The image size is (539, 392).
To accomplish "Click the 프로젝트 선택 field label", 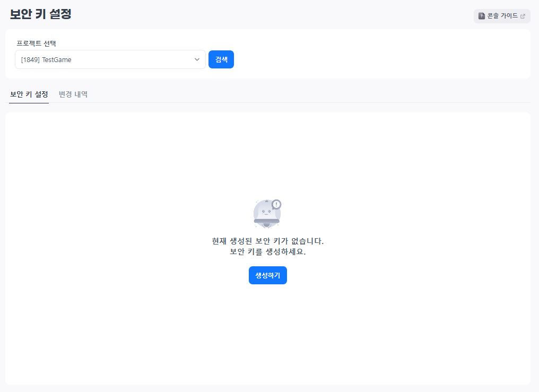I will point(36,43).
